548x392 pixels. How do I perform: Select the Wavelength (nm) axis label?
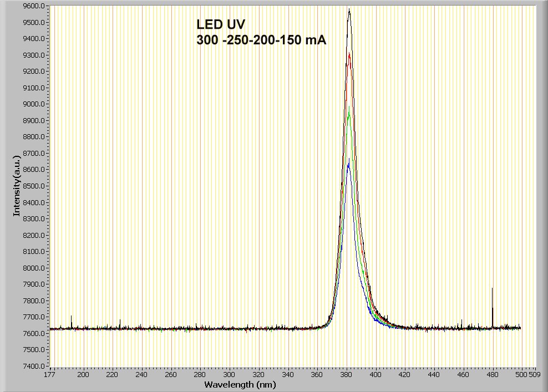coord(241,383)
